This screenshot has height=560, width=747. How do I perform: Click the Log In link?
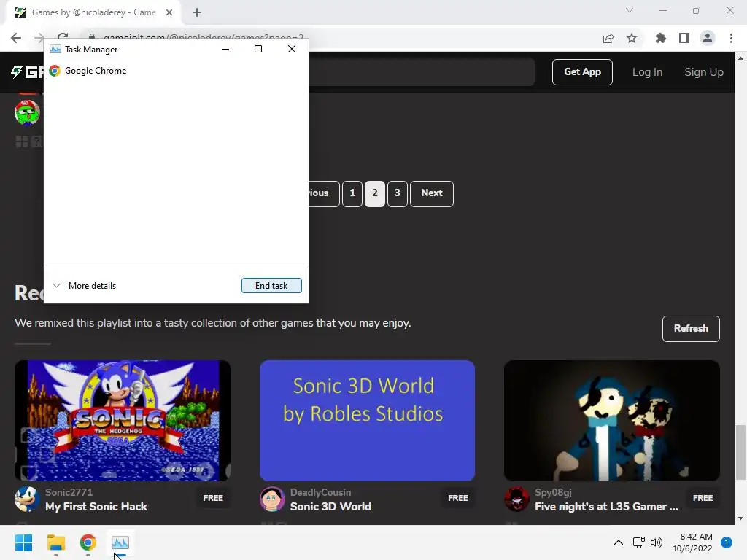click(x=647, y=72)
